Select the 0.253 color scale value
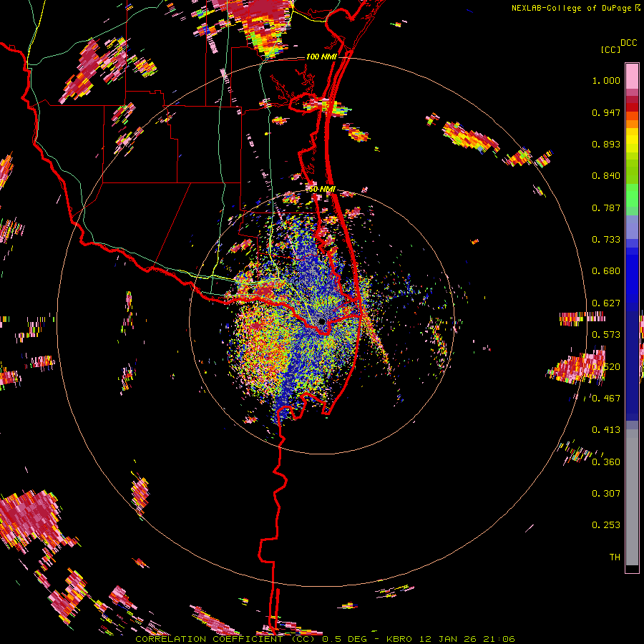This screenshot has height=644, width=644. click(x=606, y=525)
